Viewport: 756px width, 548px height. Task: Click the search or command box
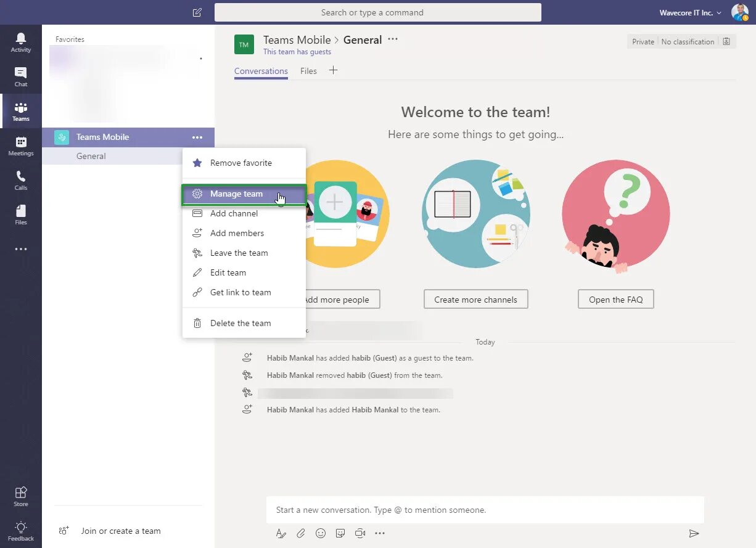click(378, 12)
